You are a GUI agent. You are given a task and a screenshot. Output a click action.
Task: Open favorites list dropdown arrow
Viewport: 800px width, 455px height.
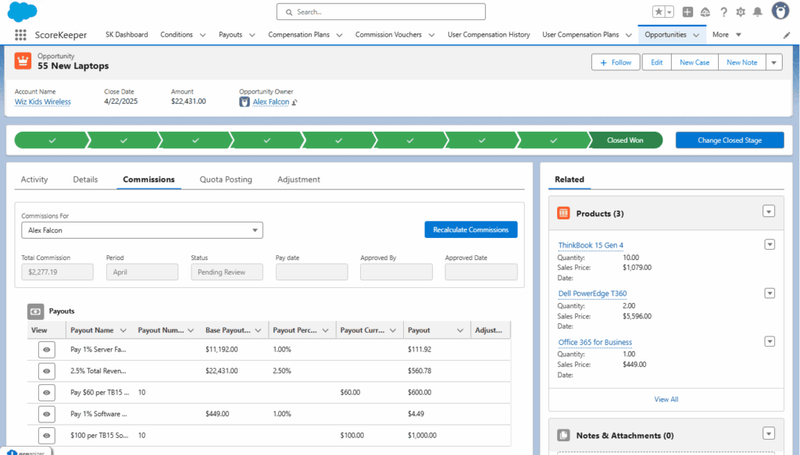click(x=669, y=12)
